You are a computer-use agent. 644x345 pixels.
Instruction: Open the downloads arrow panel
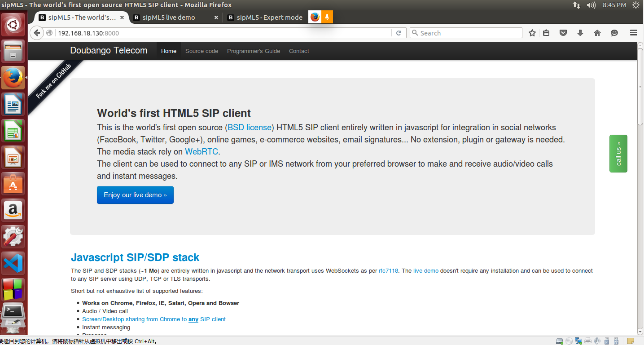pos(580,33)
